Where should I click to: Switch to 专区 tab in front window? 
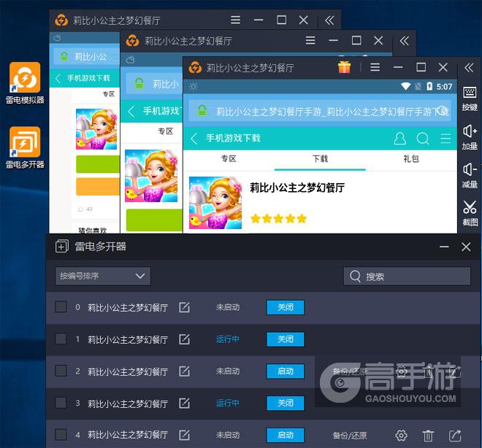coord(229,159)
